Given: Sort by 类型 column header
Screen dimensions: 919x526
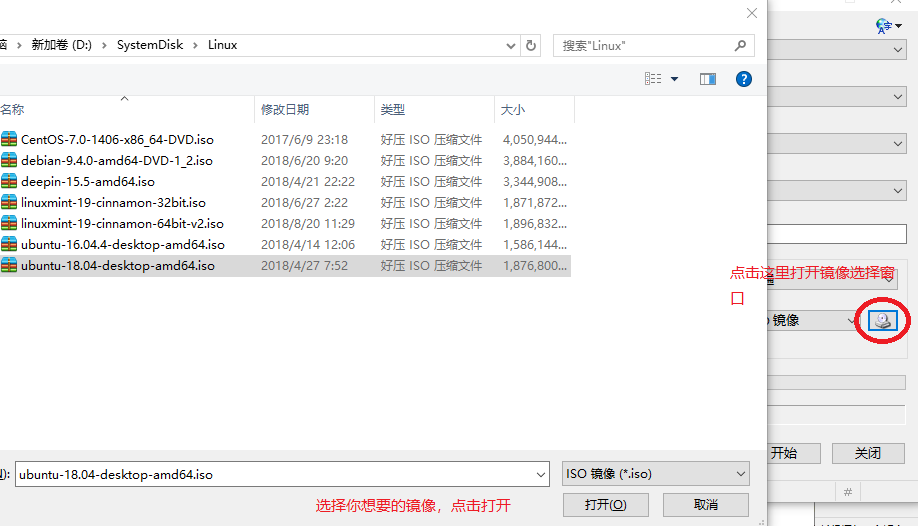Looking at the screenshot, I should (434, 110).
